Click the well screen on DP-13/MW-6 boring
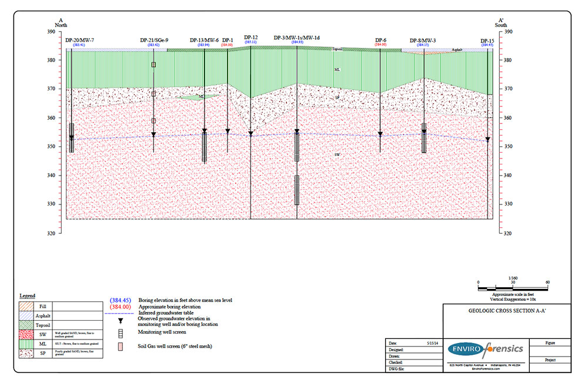588x380 pixels. pyautogui.click(x=205, y=147)
